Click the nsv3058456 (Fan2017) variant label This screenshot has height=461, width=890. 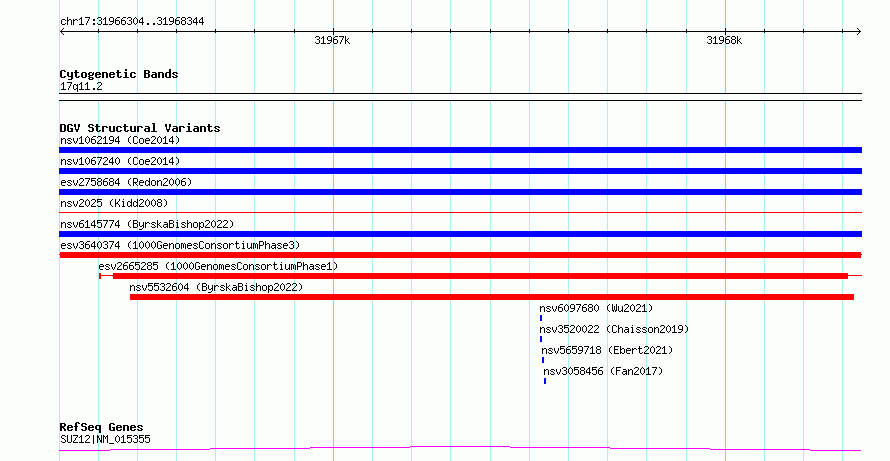click(x=603, y=371)
